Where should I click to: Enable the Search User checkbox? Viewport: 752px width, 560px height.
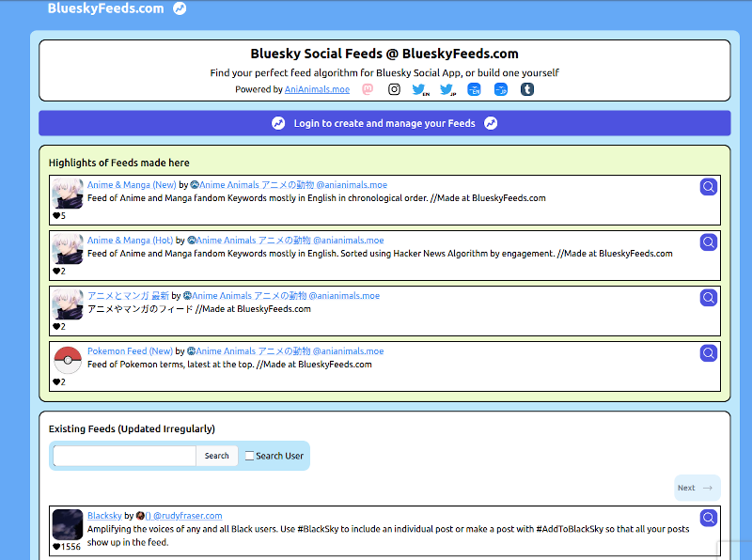[x=249, y=456]
